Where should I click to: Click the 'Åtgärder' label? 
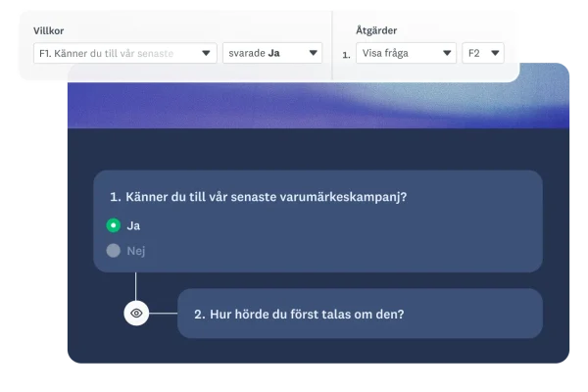(x=376, y=30)
